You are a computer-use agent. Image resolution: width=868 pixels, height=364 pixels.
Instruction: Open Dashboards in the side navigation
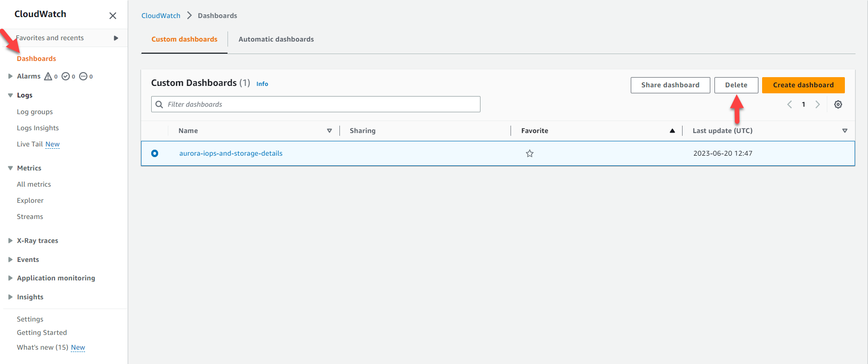tap(37, 59)
